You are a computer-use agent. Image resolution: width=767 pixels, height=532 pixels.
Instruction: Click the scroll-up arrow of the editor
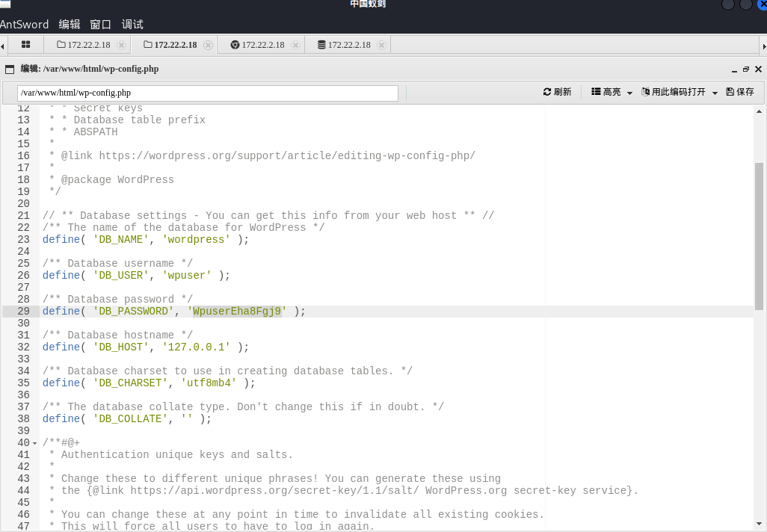[x=759, y=111]
